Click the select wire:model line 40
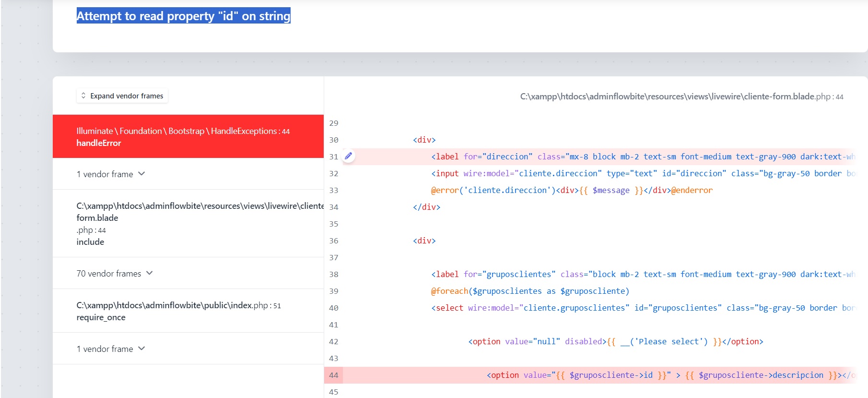The height and width of the screenshot is (398, 868). (x=643, y=308)
